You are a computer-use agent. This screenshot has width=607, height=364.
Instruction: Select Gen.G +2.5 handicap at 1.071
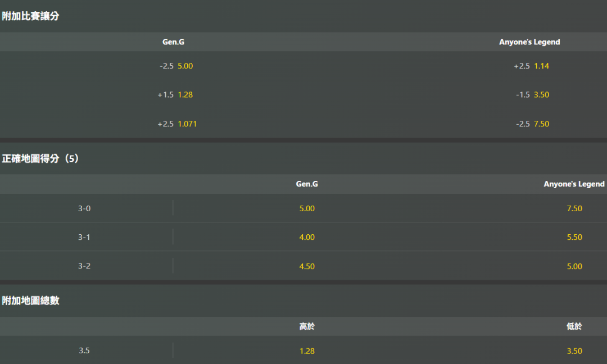coord(177,124)
